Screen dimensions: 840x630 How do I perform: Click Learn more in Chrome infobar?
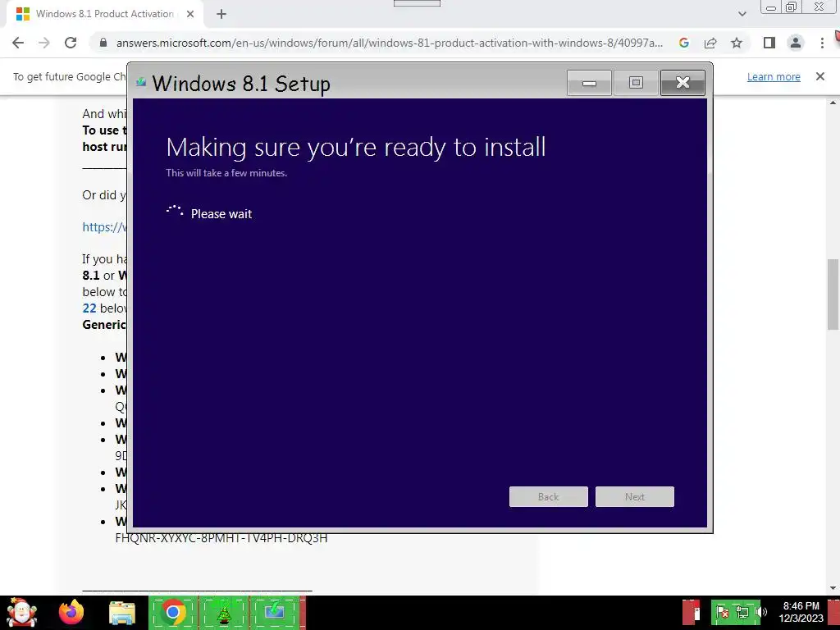[774, 76]
